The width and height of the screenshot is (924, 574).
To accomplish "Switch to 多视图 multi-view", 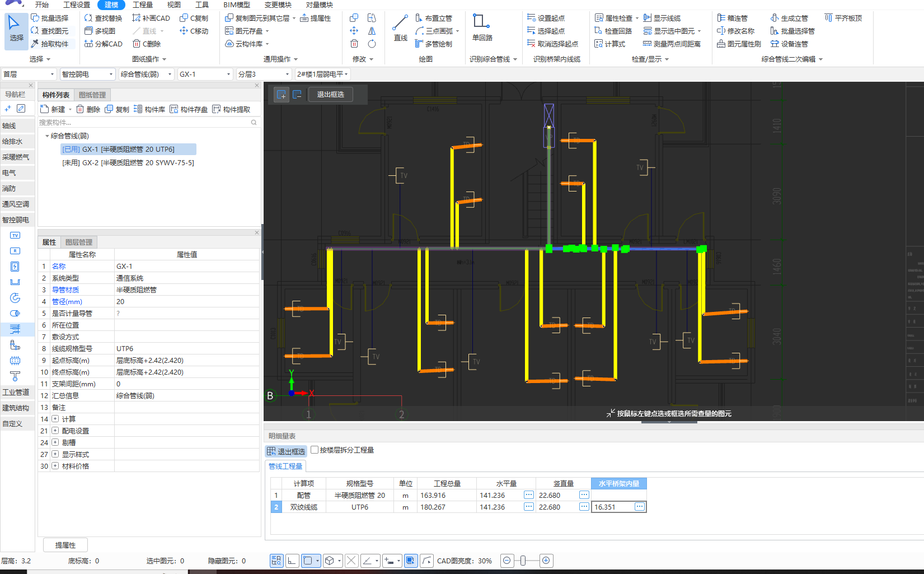I will click(100, 31).
